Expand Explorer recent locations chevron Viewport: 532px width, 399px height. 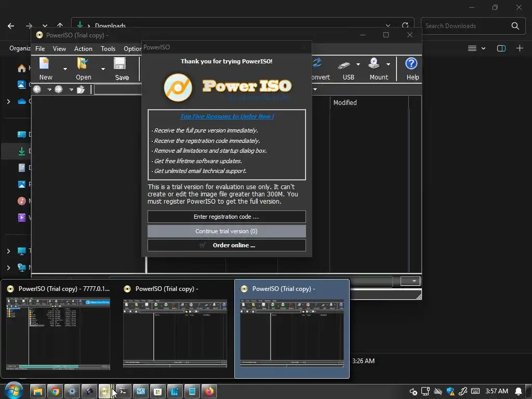tap(45, 26)
